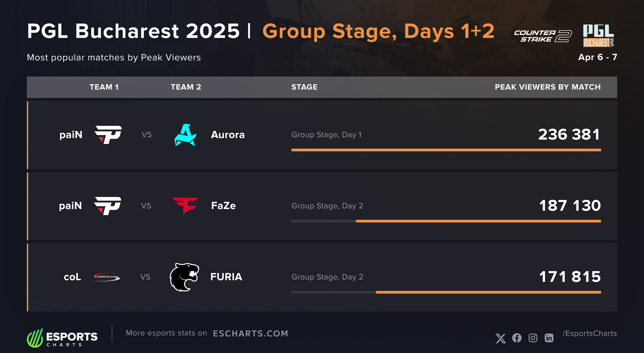Open the X (Twitter) social icon
Screen dimensions: 644x353
click(501, 338)
